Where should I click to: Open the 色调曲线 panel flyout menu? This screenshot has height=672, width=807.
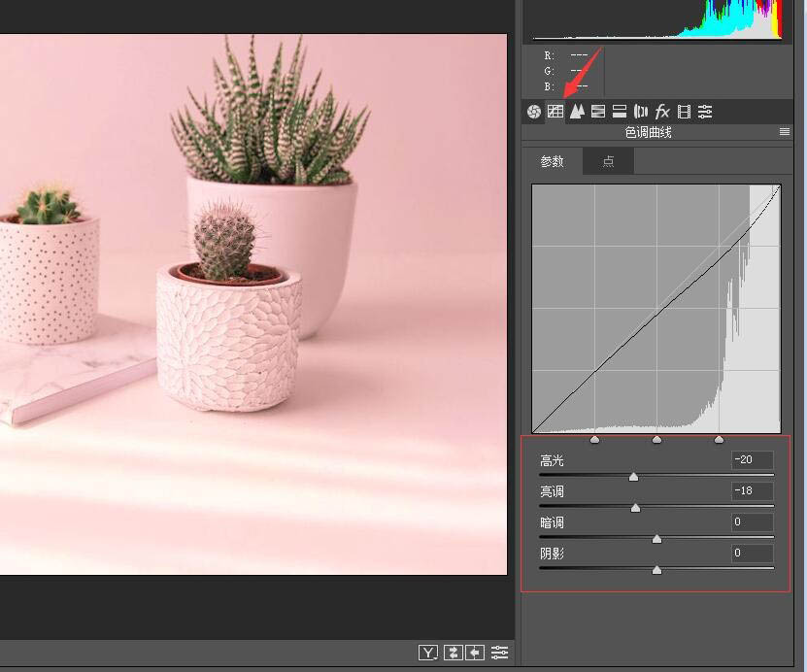click(785, 132)
